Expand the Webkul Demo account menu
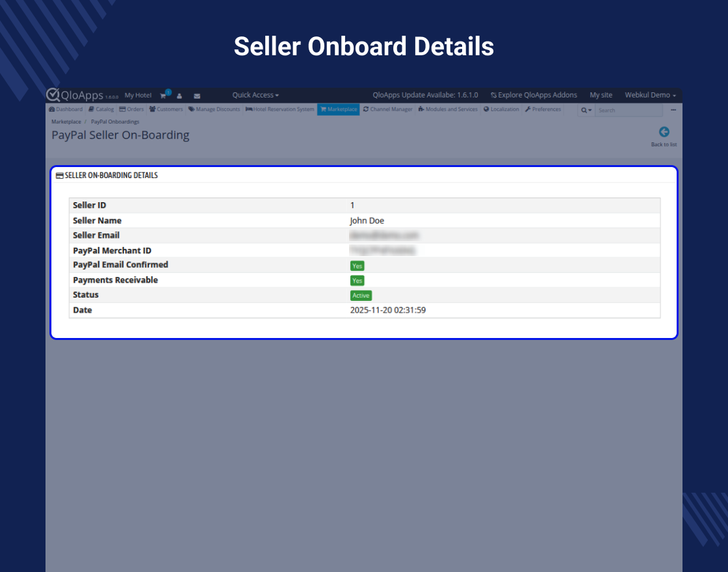 click(650, 95)
